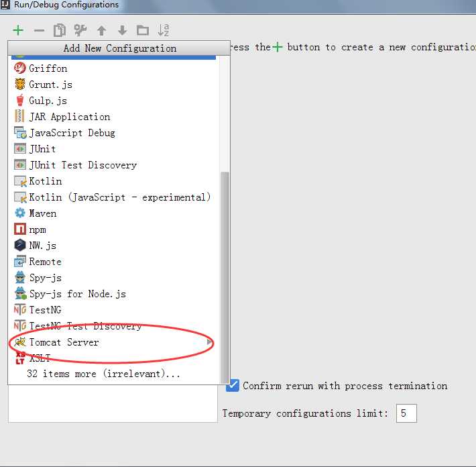Click the JUnit icon
This screenshot has width=476, height=467.
(x=19, y=148)
